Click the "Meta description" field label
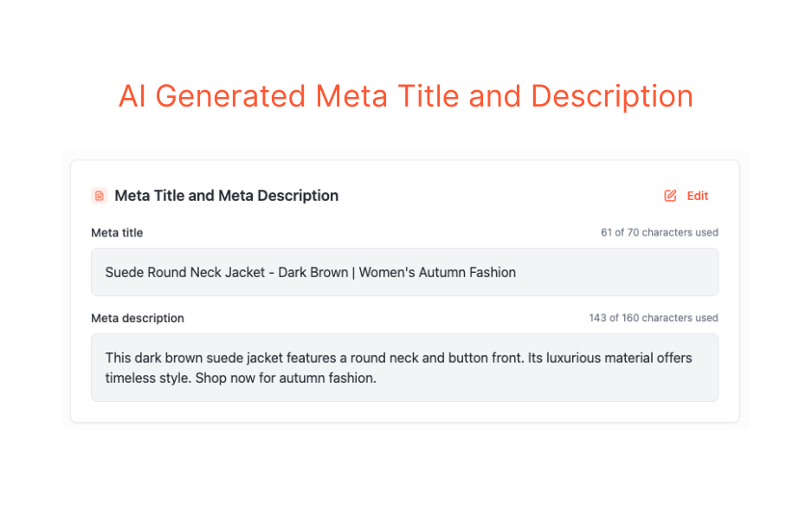Viewport: 812px width, 524px height. (138, 318)
